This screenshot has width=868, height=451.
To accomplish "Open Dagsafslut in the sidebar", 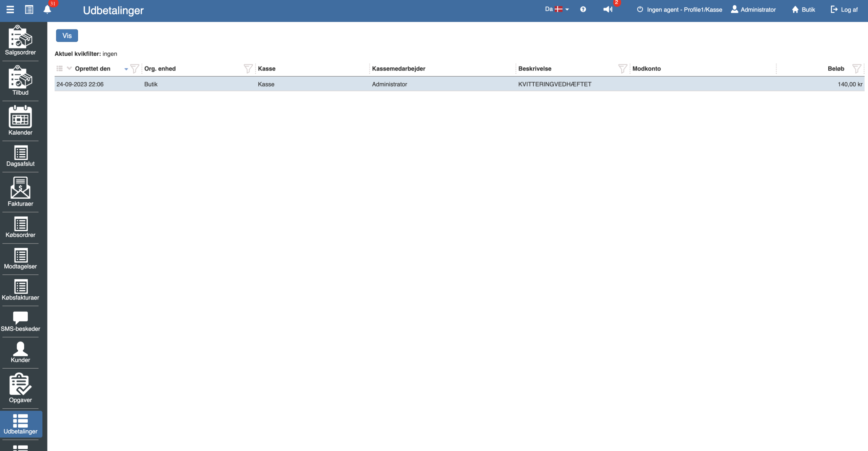I will tap(20, 156).
